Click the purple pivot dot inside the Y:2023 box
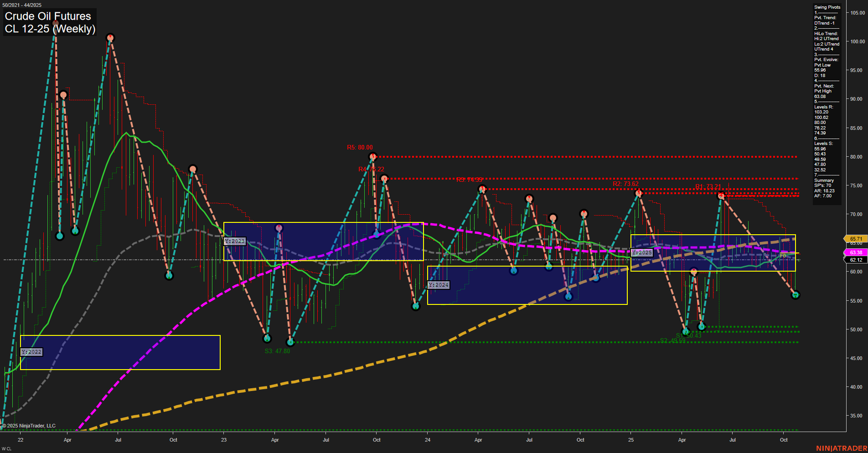Screen dimensions: 868x453 click(279, 227)
